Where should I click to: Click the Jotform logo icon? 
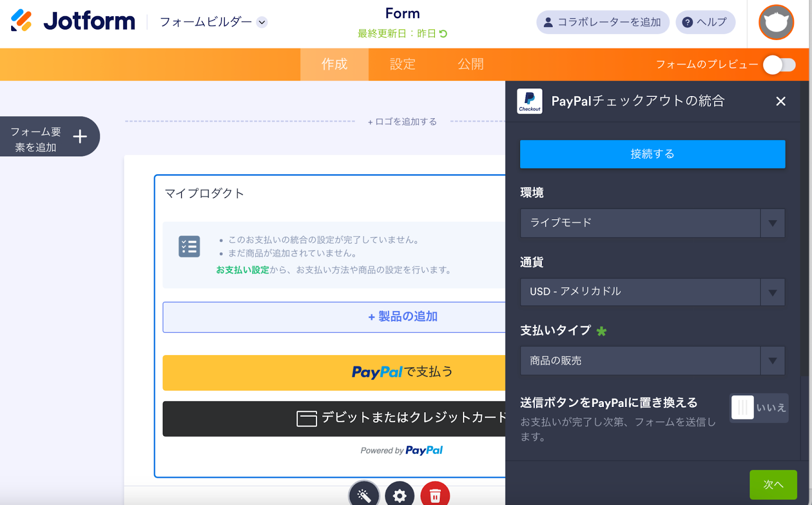pos(21,21)
